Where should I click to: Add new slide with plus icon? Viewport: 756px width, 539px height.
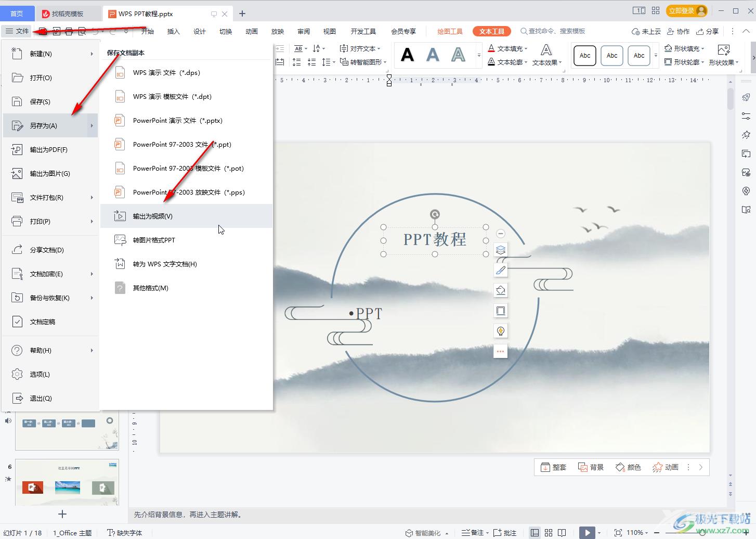pos(62,514)
